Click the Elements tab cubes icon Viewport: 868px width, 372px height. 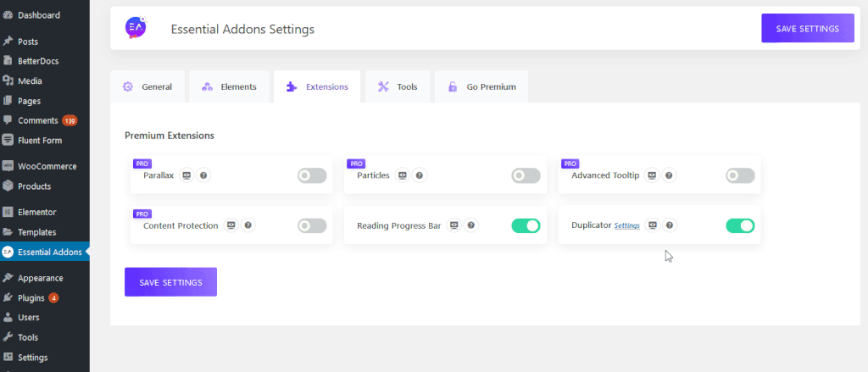[207, 86]
